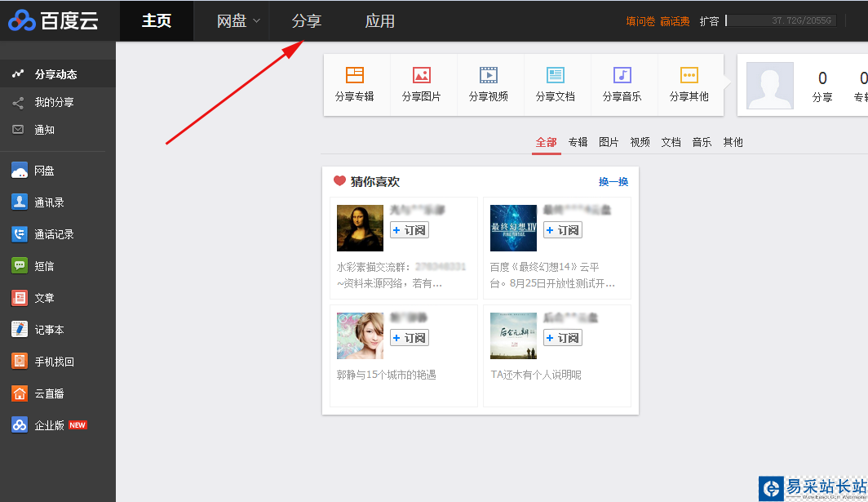The image size is (868, 502).
Task: Select the 文档 filter tab
Action: [x=671, y=142]
